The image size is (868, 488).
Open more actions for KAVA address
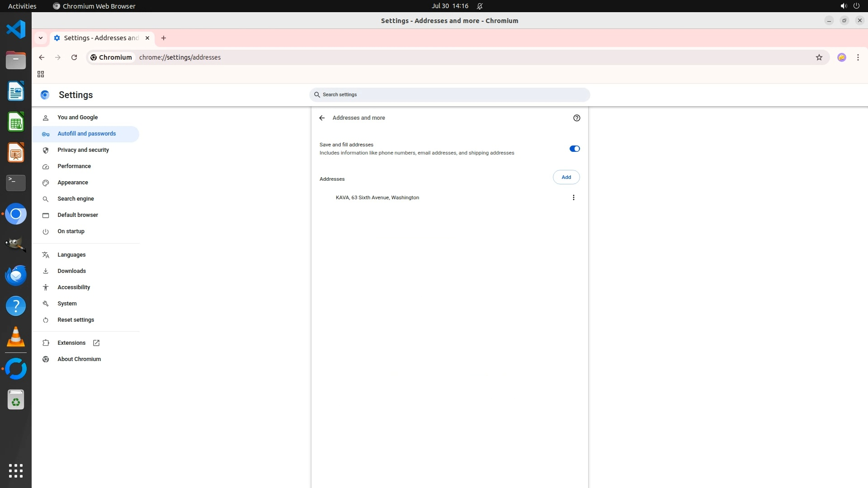click(x=573, y=197)
